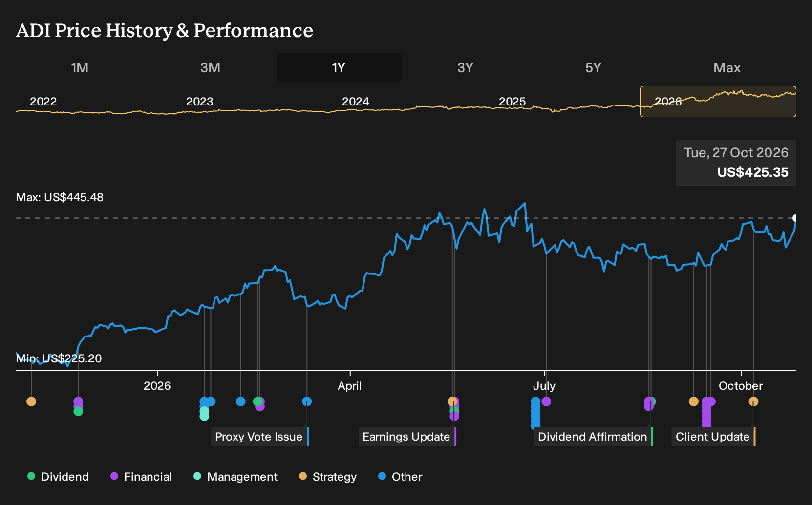
Task: Open the Earnings Update event label
Action: [407, 437]
